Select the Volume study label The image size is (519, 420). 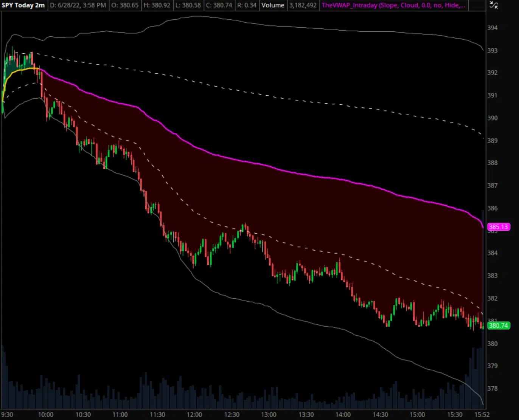(x=273, y=5)
